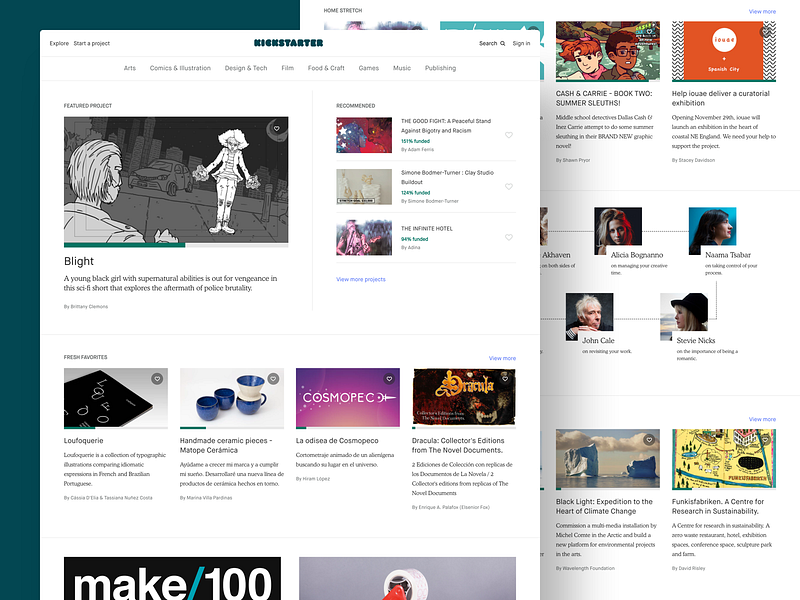
Task: Click '94% funded' text
Action: tap(414, 239)
